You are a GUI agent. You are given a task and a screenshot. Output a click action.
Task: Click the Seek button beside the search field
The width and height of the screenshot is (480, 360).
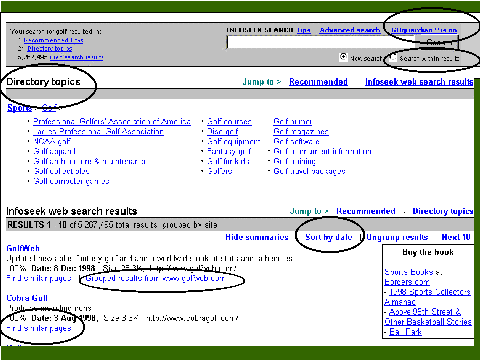(438, 42)
